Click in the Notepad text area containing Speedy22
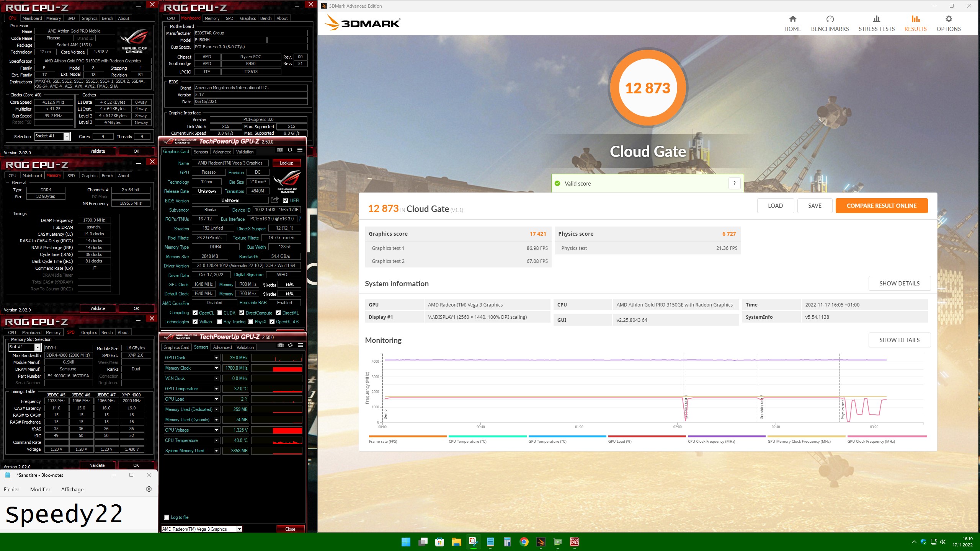This screenshot has width=980, height=551. (x=78, y=514)
